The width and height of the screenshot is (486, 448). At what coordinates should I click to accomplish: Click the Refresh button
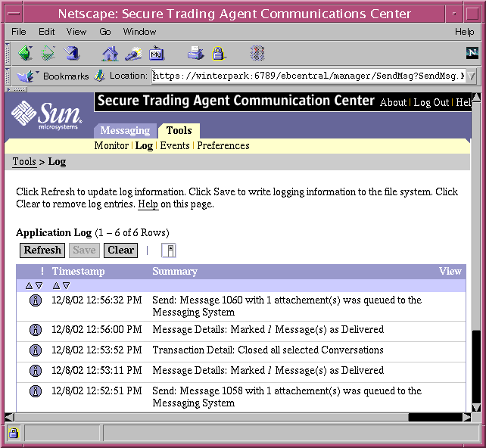(42, 250)
